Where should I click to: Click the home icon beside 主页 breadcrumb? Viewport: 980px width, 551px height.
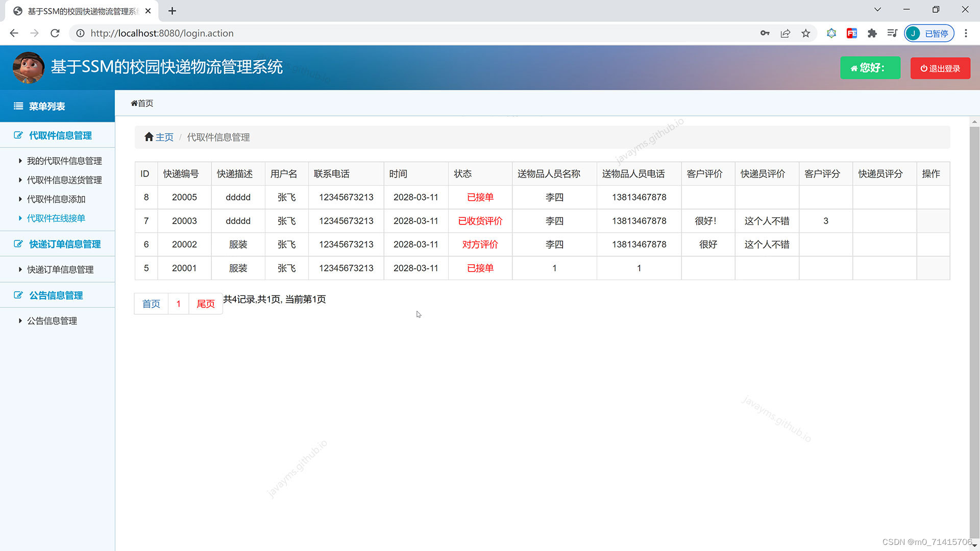(149, 137)
